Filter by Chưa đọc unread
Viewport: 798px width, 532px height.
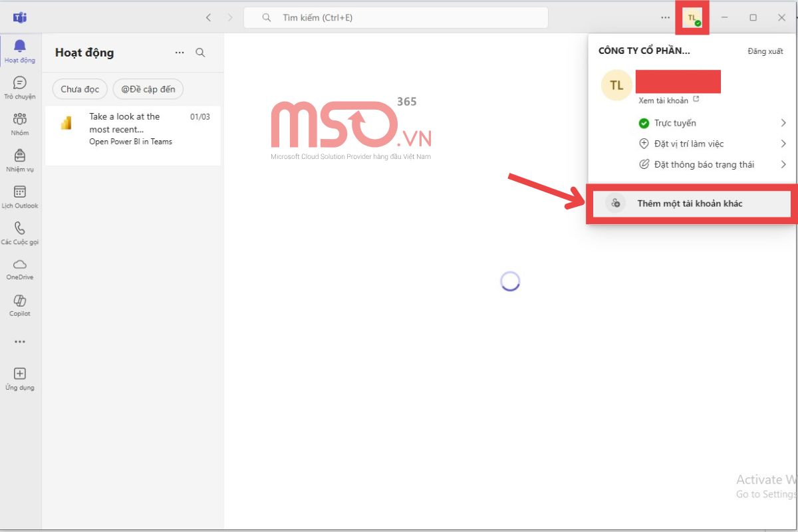[80, 89]
